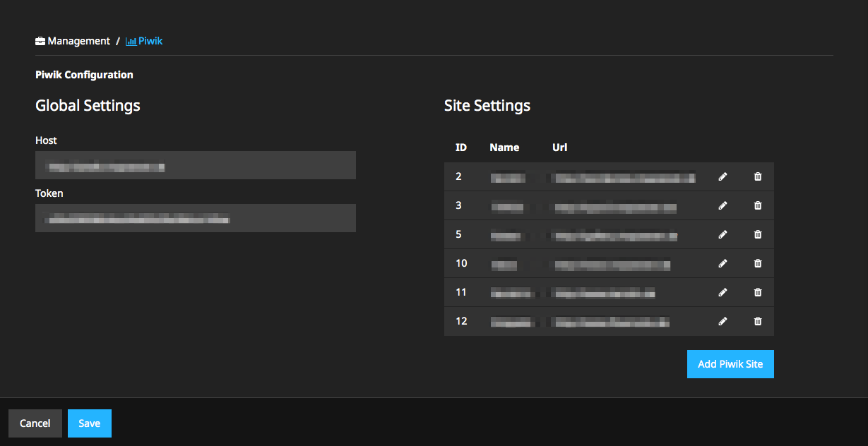868x446 pixels.
Task: Click the ID cell showing 3
Action: point(458,205)
